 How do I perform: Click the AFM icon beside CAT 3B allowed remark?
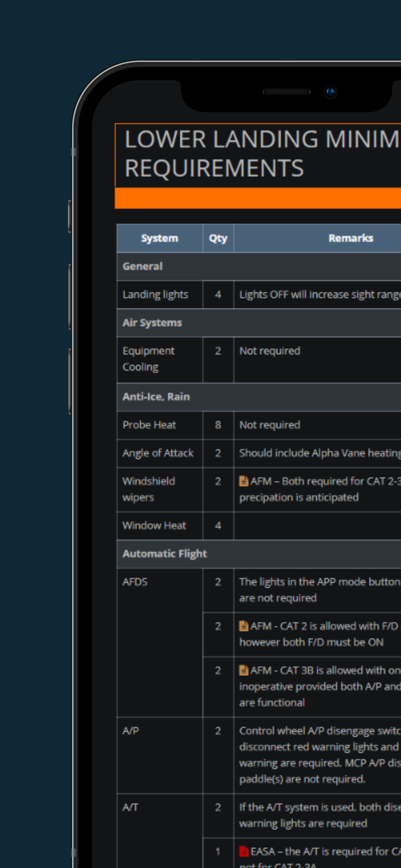click(243, 670)
